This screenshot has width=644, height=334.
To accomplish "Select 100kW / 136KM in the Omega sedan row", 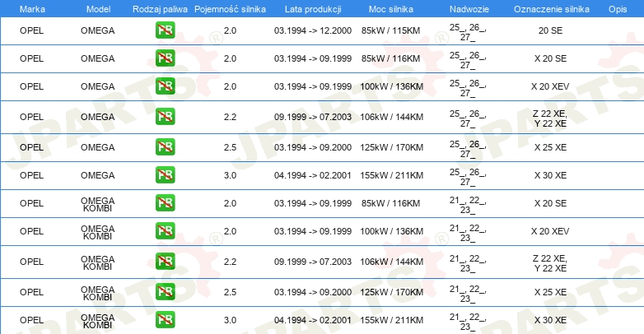I will point(391,86).
